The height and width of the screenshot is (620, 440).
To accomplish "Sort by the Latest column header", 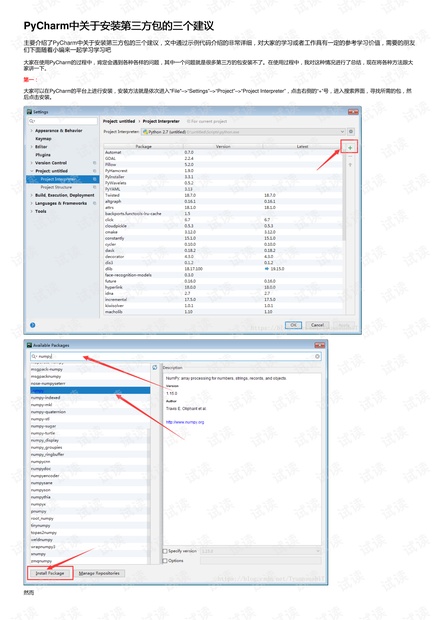I will (302, 146).
